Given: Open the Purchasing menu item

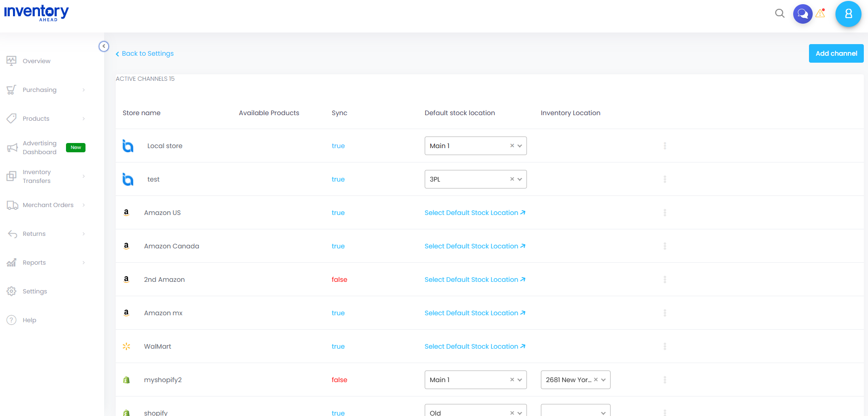Looking at the screenshot, I should coord(39,90).
